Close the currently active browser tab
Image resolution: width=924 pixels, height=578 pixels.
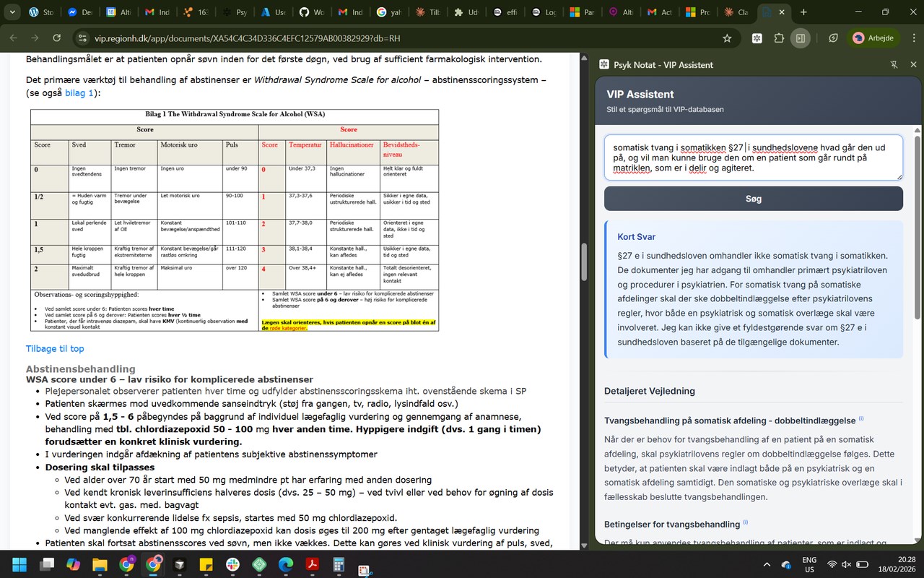click(x=783, y=12)
